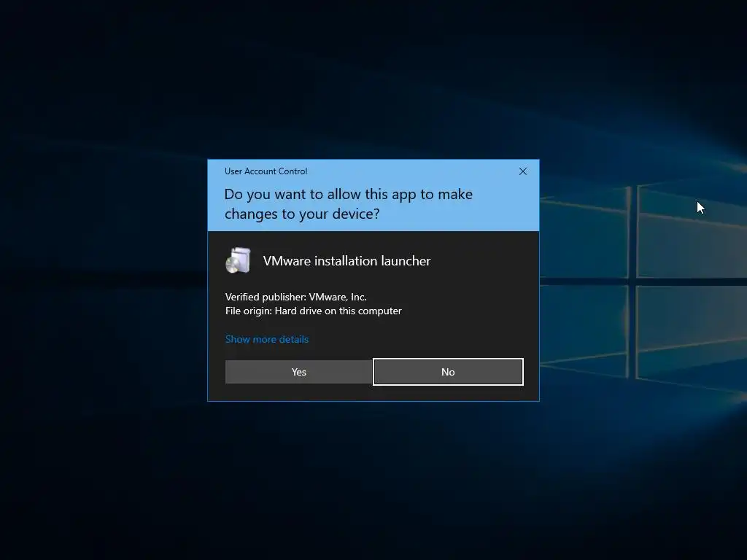Click the 'User Account Control' title text

pyautogui.click(x=266, y=171)
